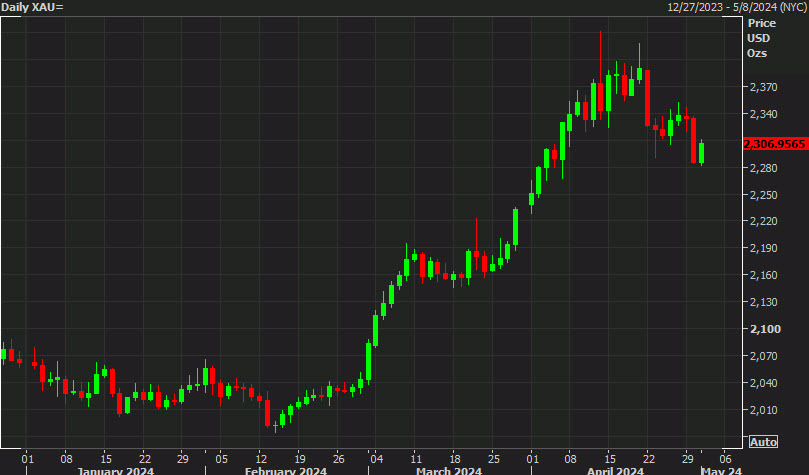809x475 pixels.
Task: Click the tall green candle just before April 01
Action: [x=515, y=227]
